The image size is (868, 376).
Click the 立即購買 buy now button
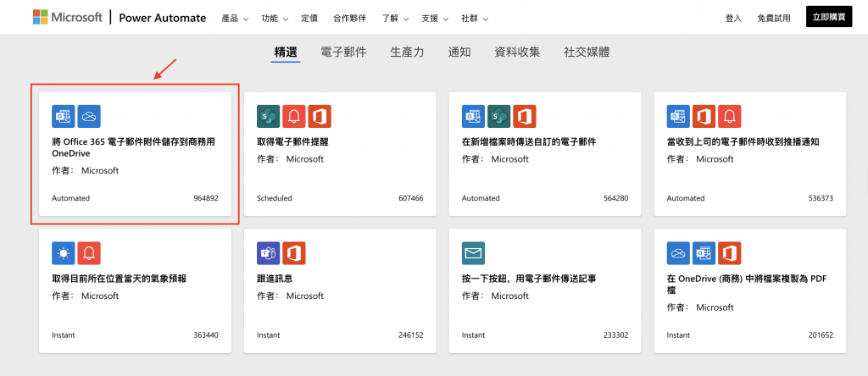click(829, 17)
